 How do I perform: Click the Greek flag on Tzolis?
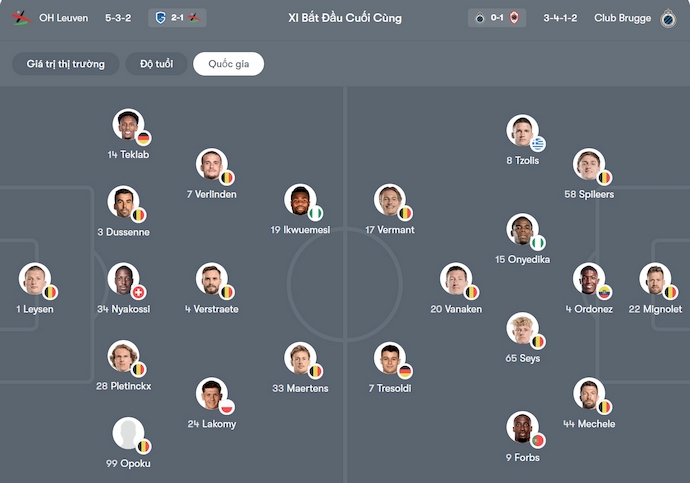[x=538, y=144]
